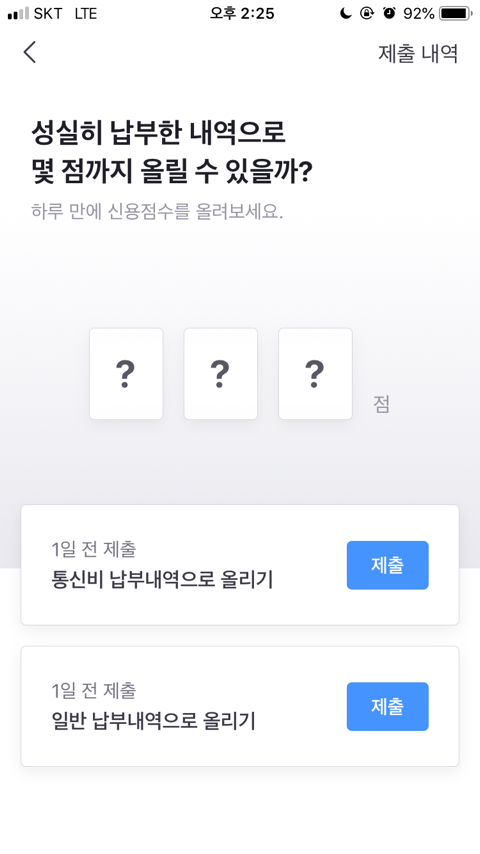Tap the cellular signal bars icon
This screenshot has width=480, height=854.
tap(18, 14)
